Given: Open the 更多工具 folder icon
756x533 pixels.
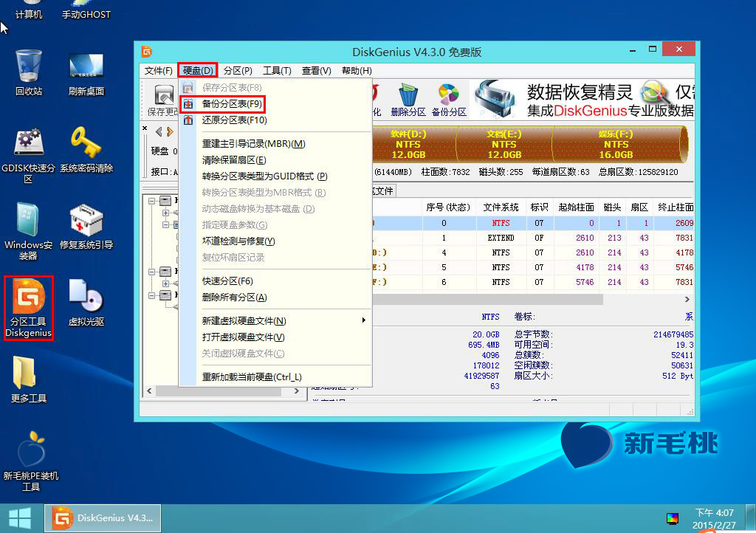Looking at the screenshot, I should (x=29, y=379).
